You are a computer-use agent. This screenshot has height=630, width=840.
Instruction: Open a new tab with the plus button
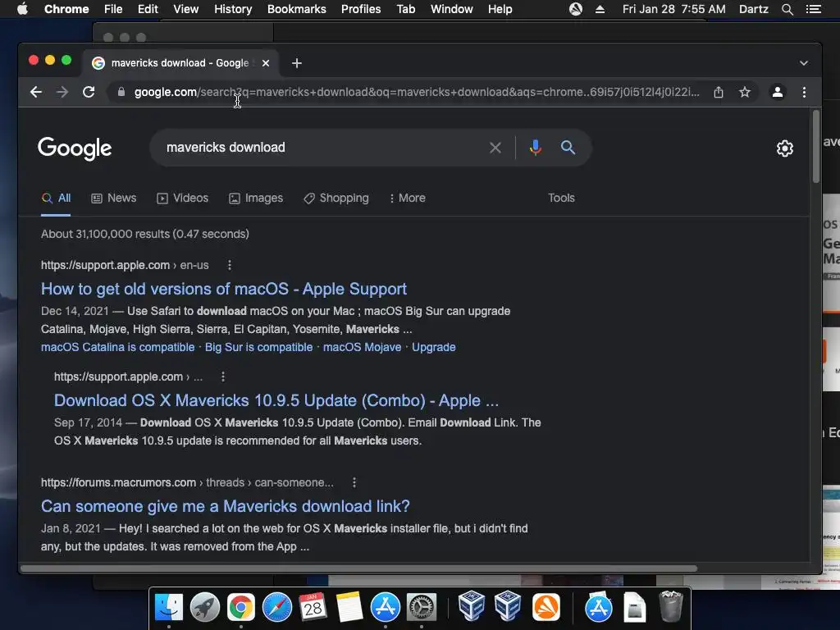(296, 63)
